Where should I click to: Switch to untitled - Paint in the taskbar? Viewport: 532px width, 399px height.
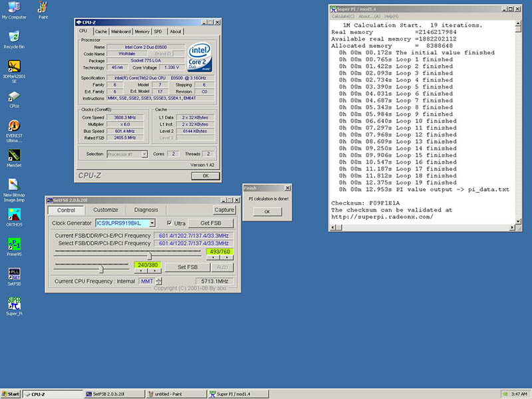176,394
